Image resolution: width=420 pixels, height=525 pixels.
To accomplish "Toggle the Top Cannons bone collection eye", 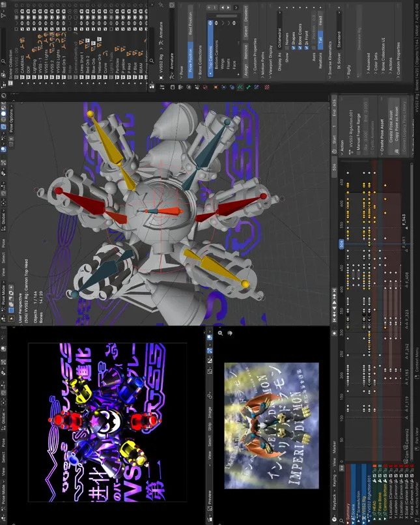I will pos(210,23).
